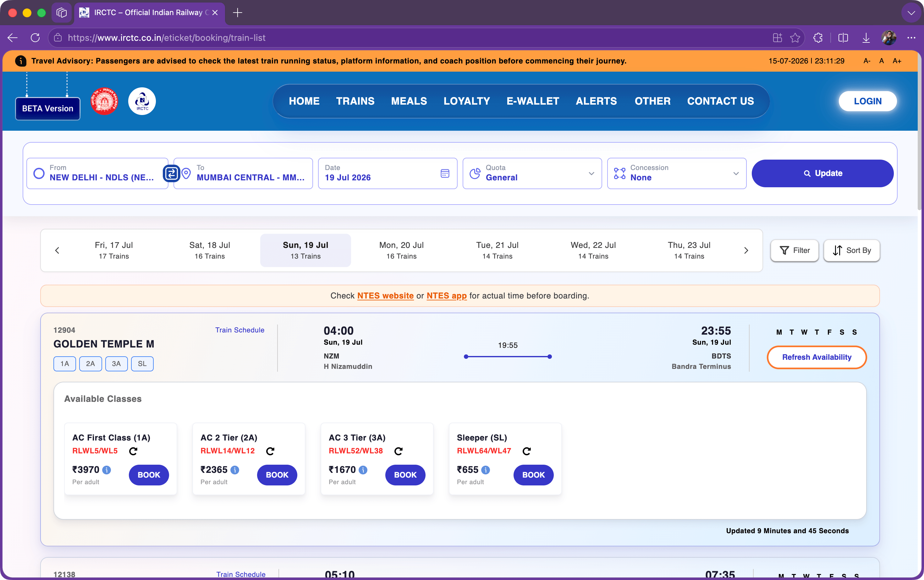
Task: Select the Tue, 21 Jul date tab
Action: click(497, 250)
